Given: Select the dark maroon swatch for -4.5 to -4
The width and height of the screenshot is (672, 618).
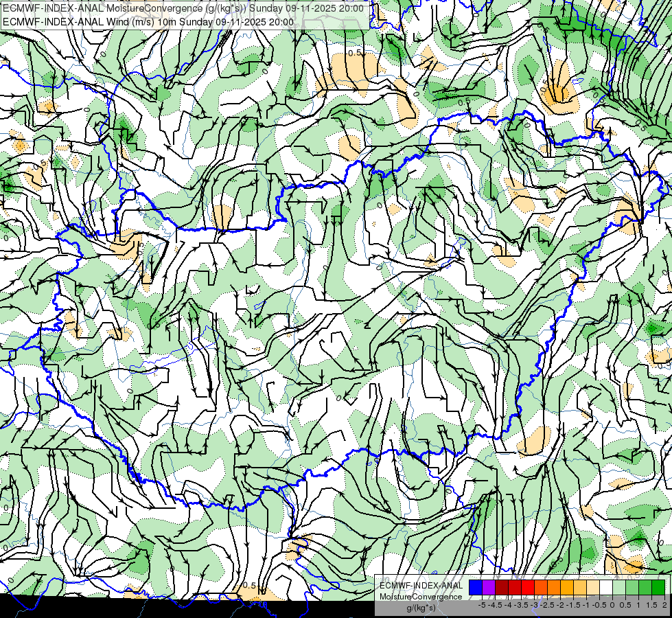Looking at the screenshot, I should pyautogui.click(x=502, y=588).
